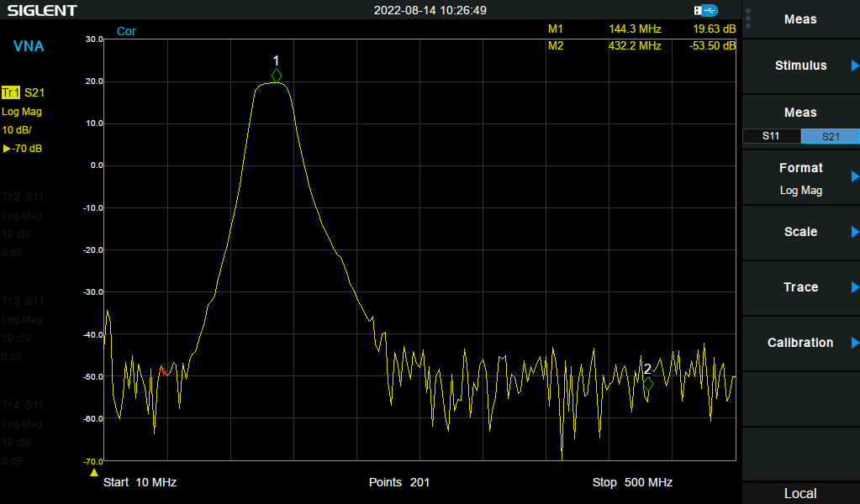Image resolution: width=860 pixels, height=504 pixels.
Task: Click the yellow reference level triangle below graph
Action: click(x=94, y=472)
